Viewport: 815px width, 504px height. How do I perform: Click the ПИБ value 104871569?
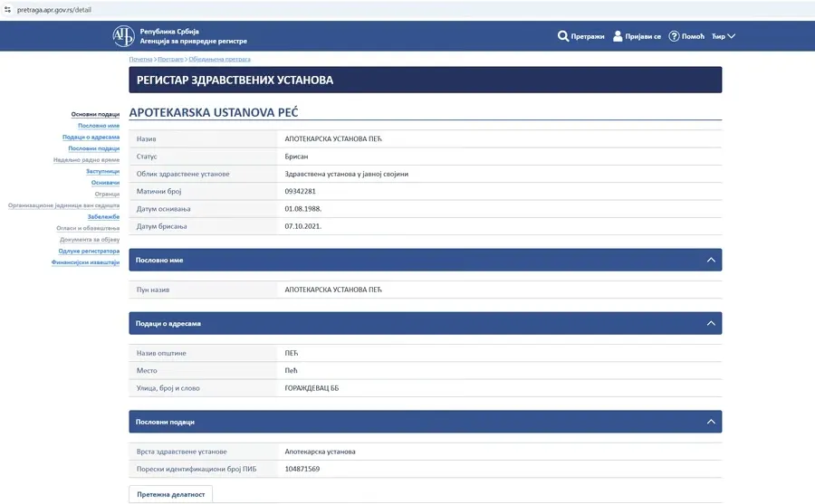[302, 469]
